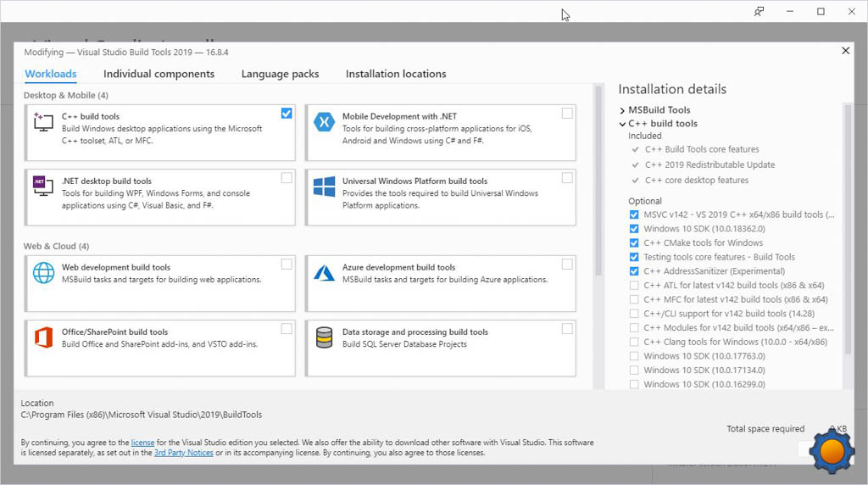Screen dimensions: 868x485
Task: Open the Language packs tab
Action: pos(280,74)
